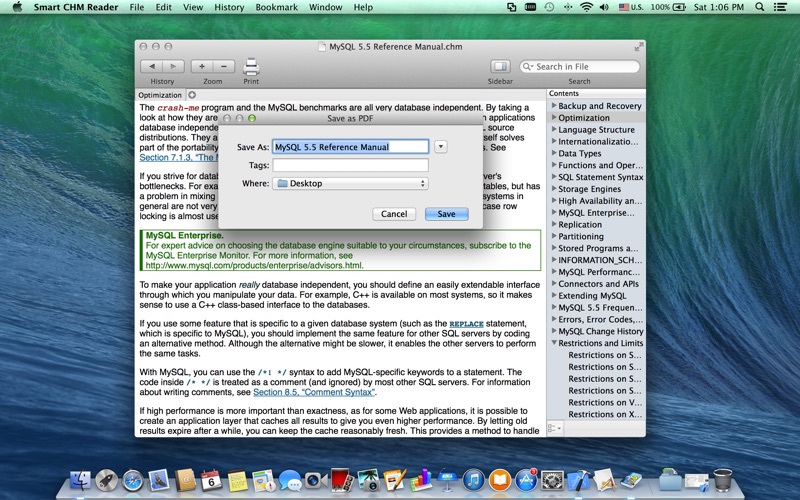
Task: Add a new tab next to Optimization
Action: click(192, 95)
